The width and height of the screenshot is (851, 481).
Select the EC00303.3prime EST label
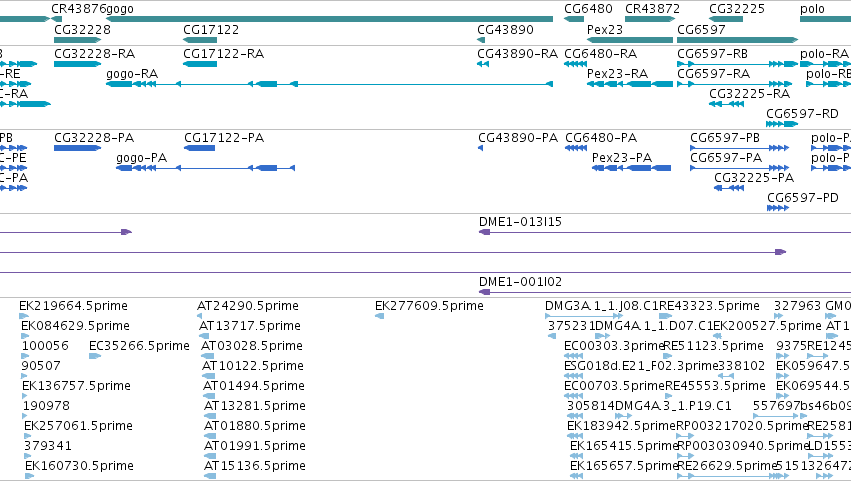(614, 346)
